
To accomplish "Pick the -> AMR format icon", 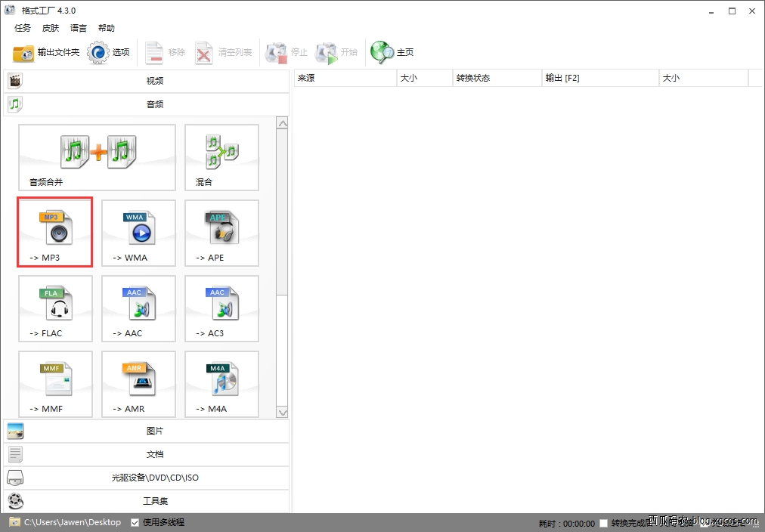I will tap(138, 383).
